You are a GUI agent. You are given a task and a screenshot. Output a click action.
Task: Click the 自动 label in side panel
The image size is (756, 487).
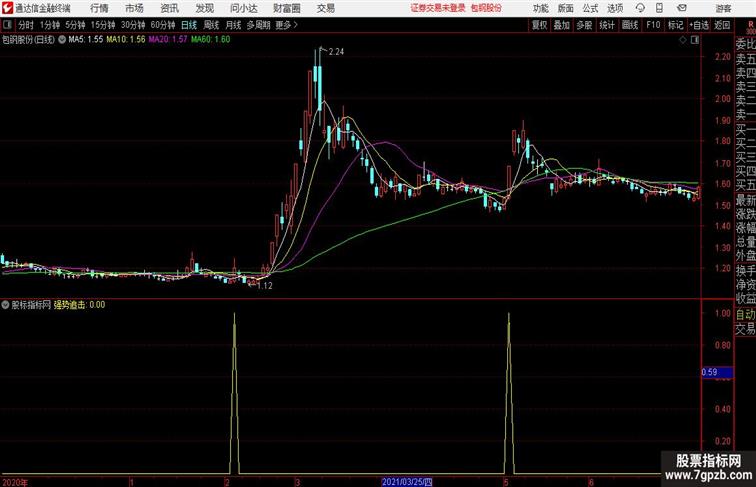click(x=745, y=314)
